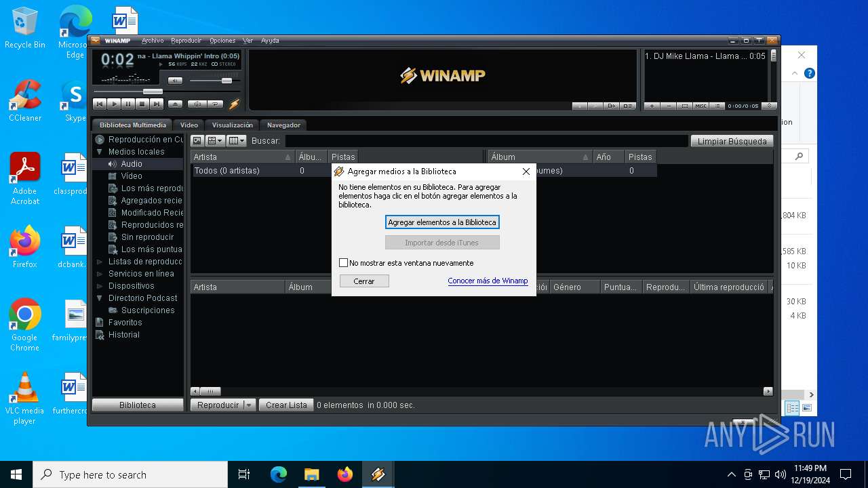
Task: Click the playlist remove (−) button
Action: 669,106
